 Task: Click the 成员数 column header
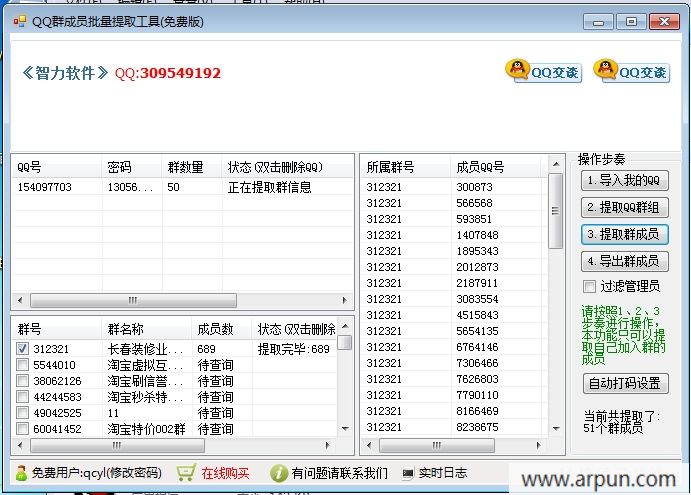(x=222, y=329)
